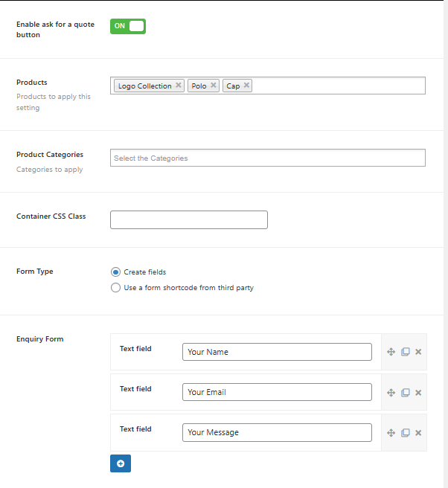Click move handle for Your Message field

point(391,433)
